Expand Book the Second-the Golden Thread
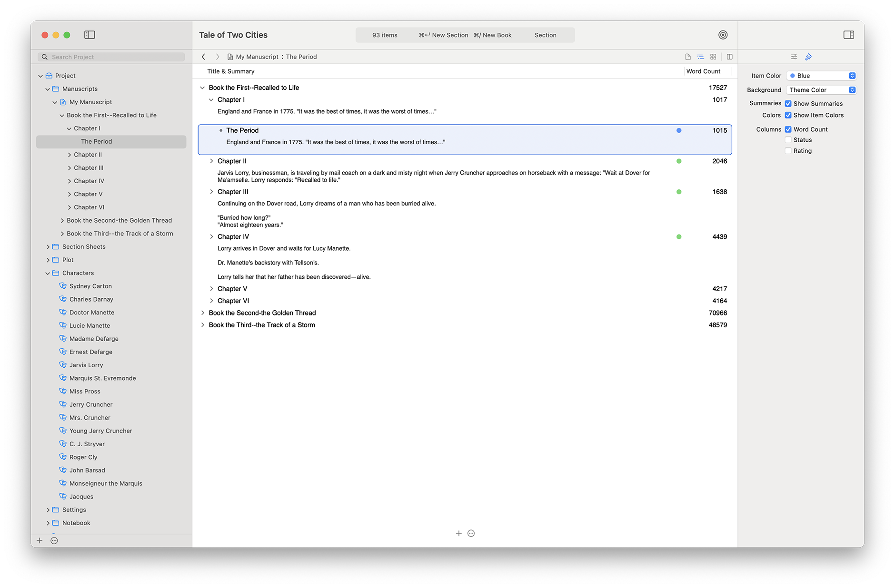 coord(203,313)
